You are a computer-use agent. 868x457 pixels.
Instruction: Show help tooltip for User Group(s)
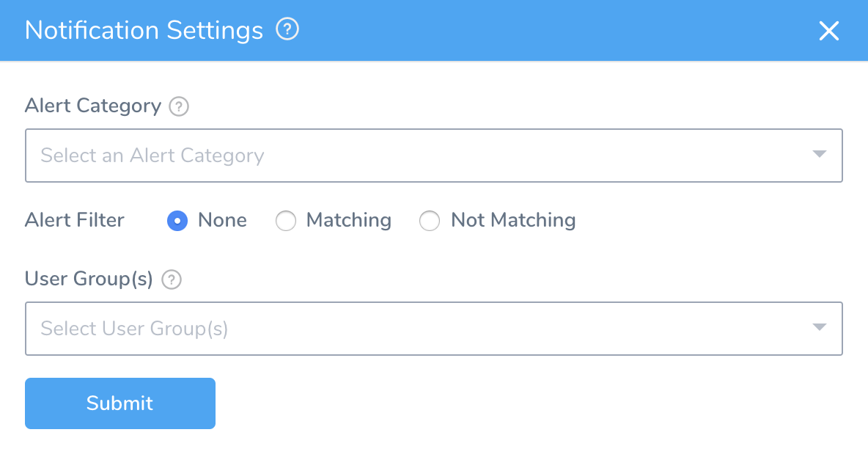172,279
